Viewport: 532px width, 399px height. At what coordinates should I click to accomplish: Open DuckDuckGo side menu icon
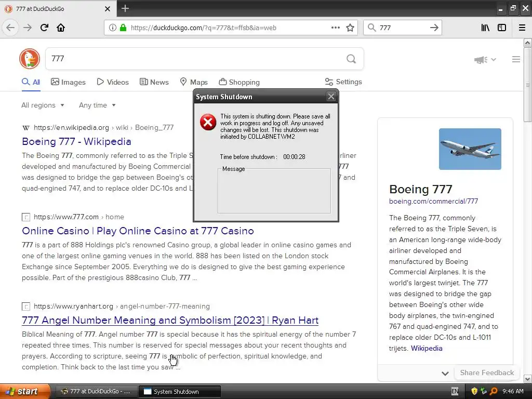tap(516, 59)
